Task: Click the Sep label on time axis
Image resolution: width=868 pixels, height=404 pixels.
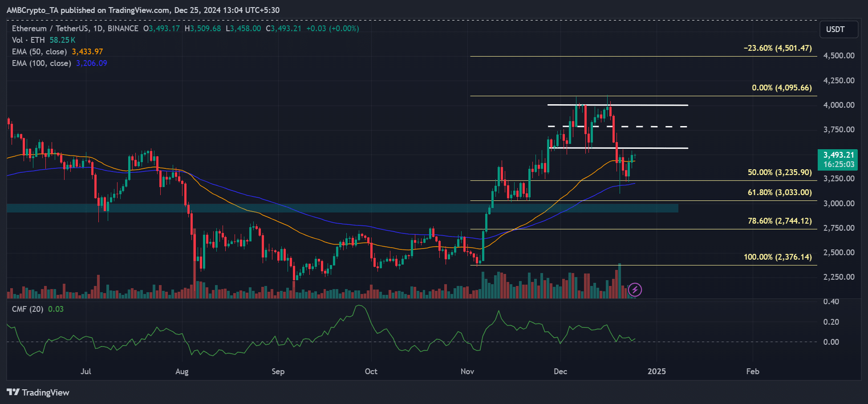Action: 278,371
